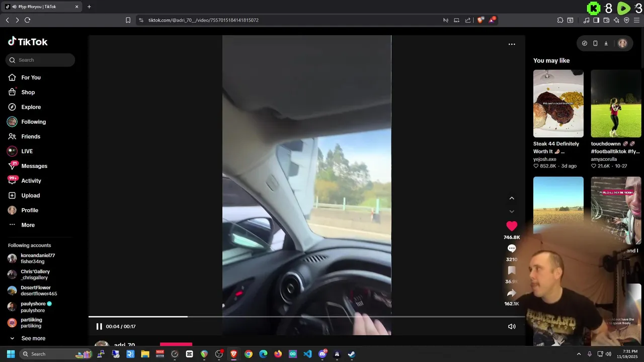Screen dimensions: 644x362
Task: Seek along the video progress bar
Action: [x=306, y=317]
